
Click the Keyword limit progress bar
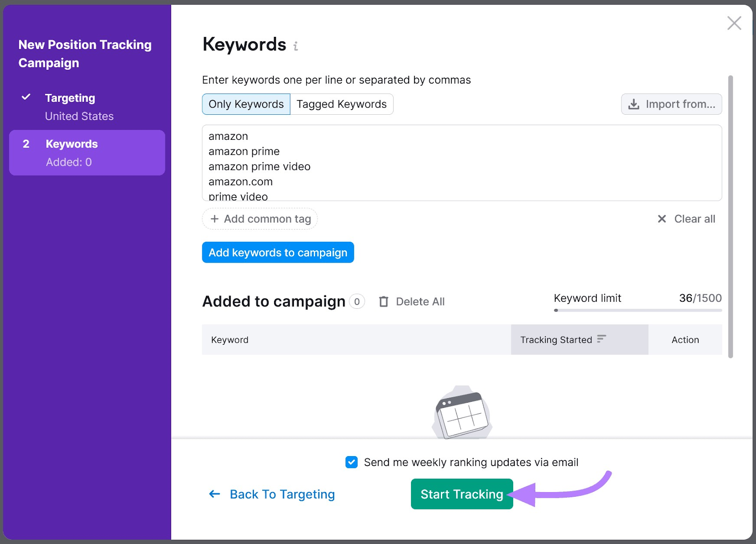pos(637,310)
